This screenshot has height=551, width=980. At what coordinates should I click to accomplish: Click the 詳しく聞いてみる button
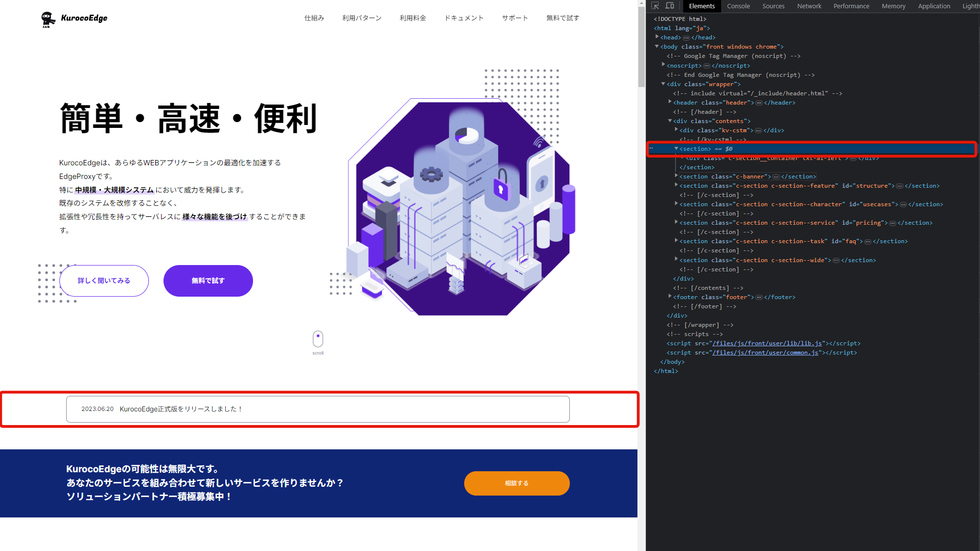click(104, 281)
